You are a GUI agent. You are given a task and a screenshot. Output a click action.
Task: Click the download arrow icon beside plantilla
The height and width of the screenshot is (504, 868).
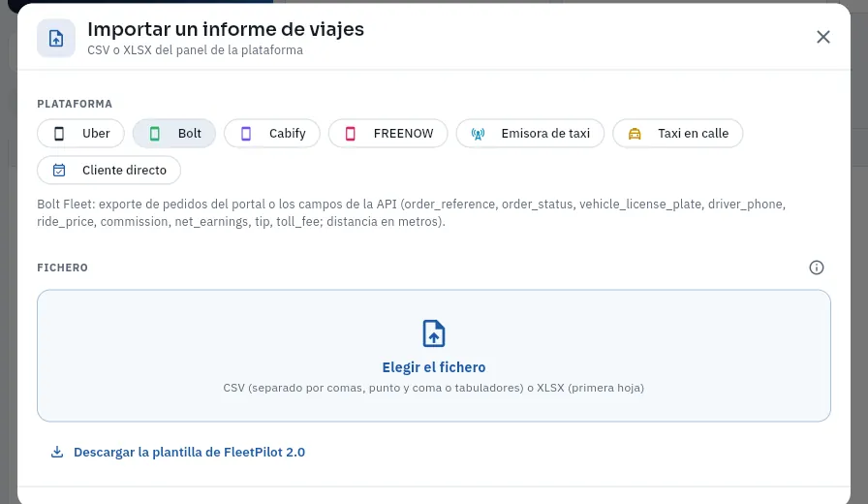click(x=57, y=452)
